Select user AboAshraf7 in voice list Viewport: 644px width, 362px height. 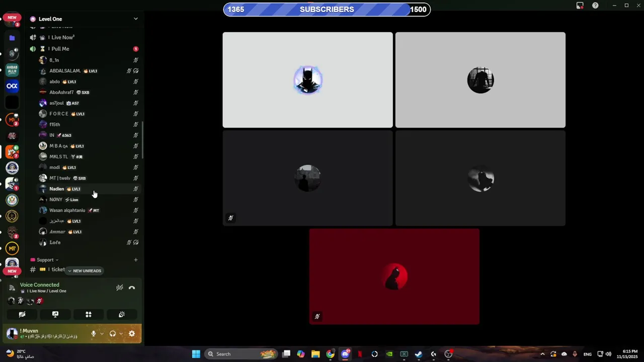(x=89, y=93)
